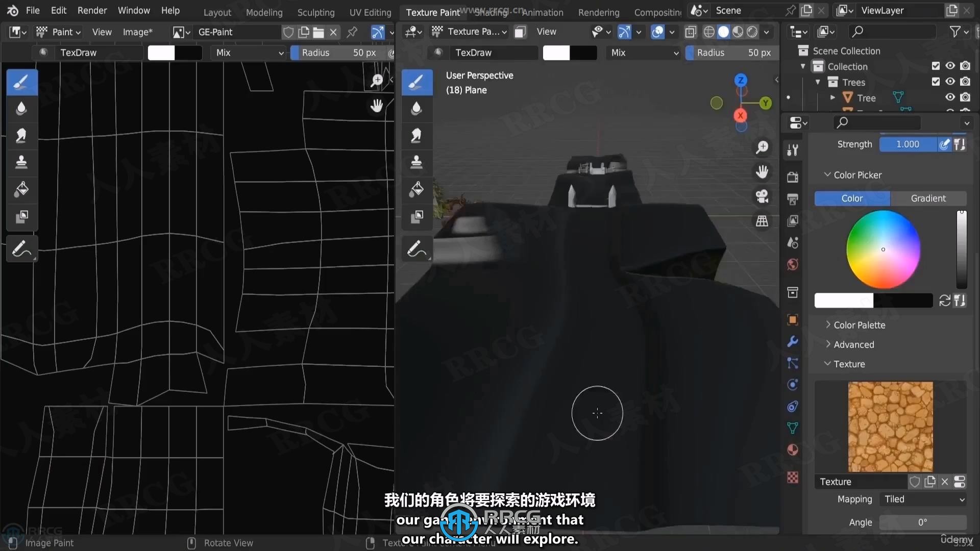Adjust the Strength 1.000 slider
The image size is (980, 551).
(x=908, y=144)
